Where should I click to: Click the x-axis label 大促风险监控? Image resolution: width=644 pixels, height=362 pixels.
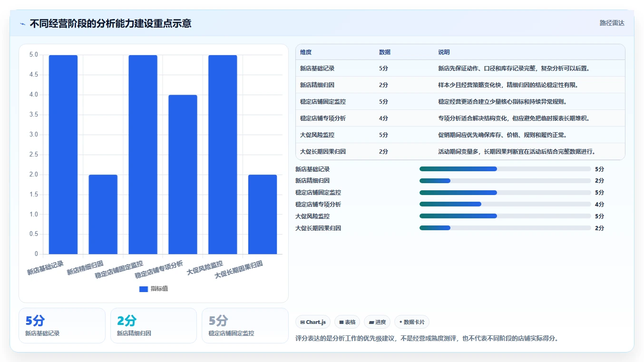205,268
